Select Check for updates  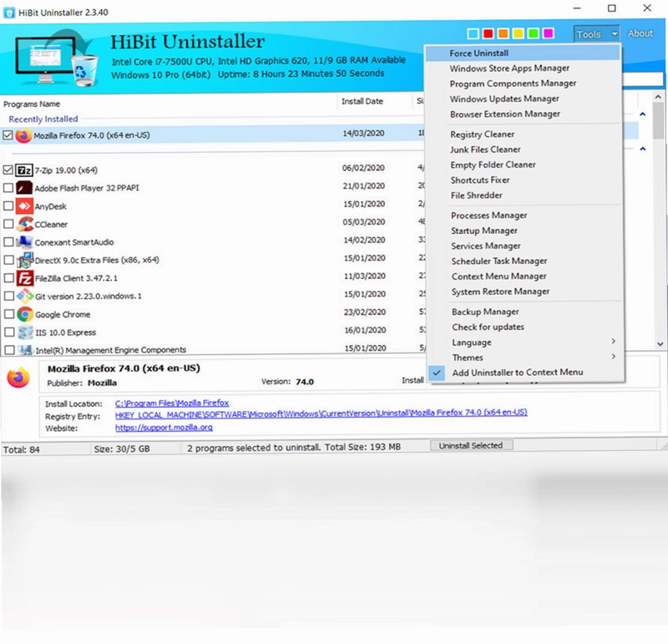pos(488,327)
